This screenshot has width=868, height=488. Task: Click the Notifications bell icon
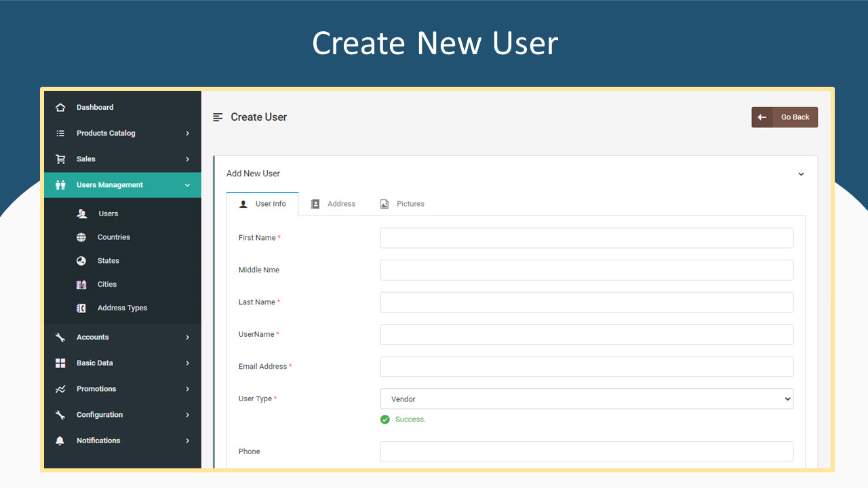click(x=60, y=441)
